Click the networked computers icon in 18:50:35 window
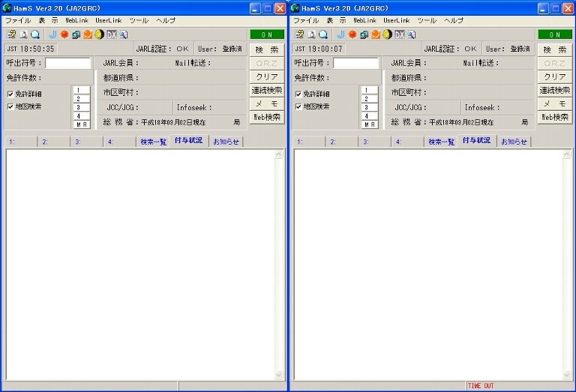 (76, 34)
